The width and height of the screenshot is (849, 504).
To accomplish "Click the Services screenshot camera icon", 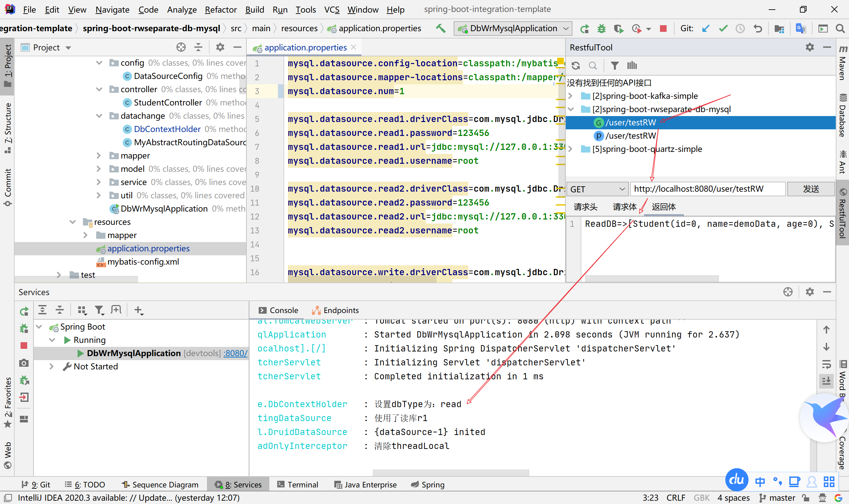I will [24, 363].
